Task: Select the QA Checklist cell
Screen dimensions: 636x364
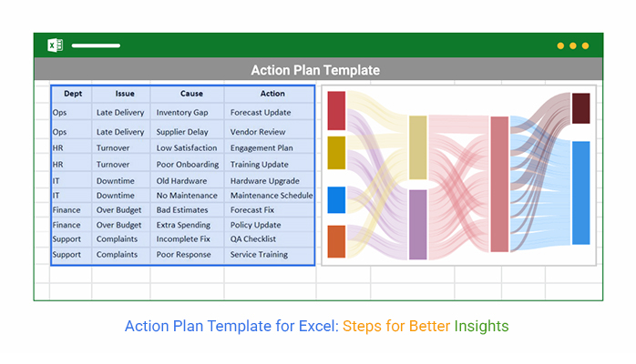Action: point(270,239)
